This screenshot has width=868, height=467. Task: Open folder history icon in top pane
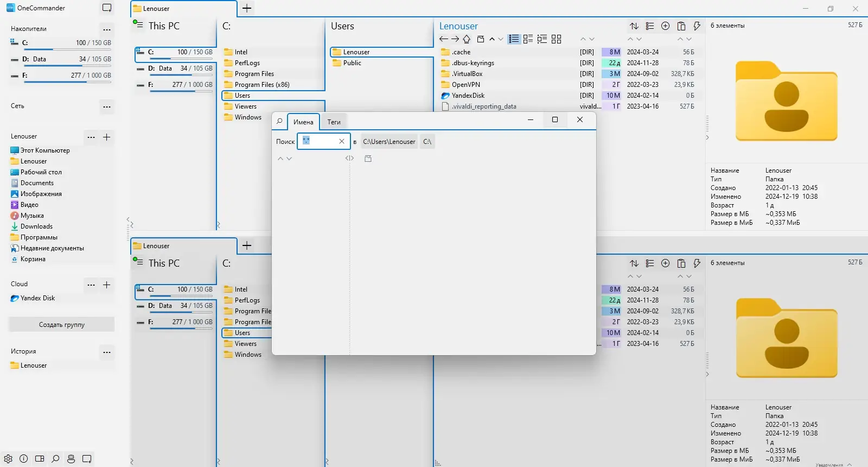481,39
